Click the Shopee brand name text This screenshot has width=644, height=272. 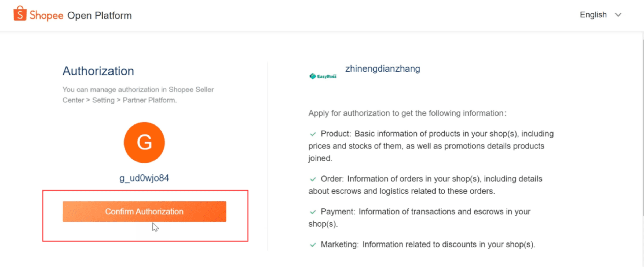[46, 16]
